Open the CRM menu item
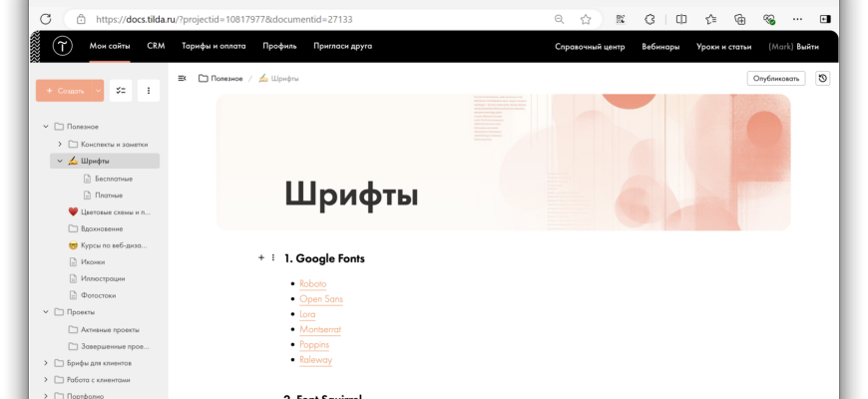 coord(156,46)
